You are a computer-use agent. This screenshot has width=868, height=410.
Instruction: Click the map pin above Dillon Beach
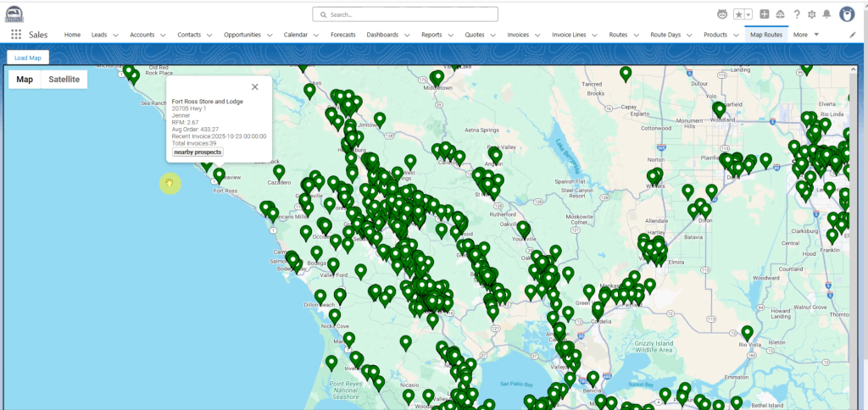tap(320, 296)
